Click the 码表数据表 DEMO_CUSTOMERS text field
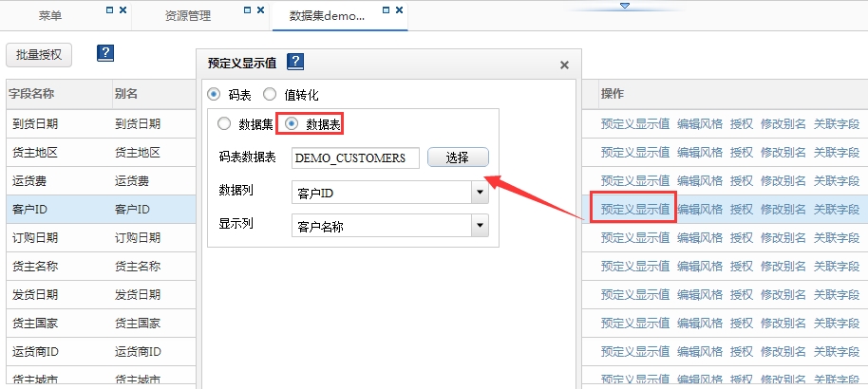 coord(355,157)
